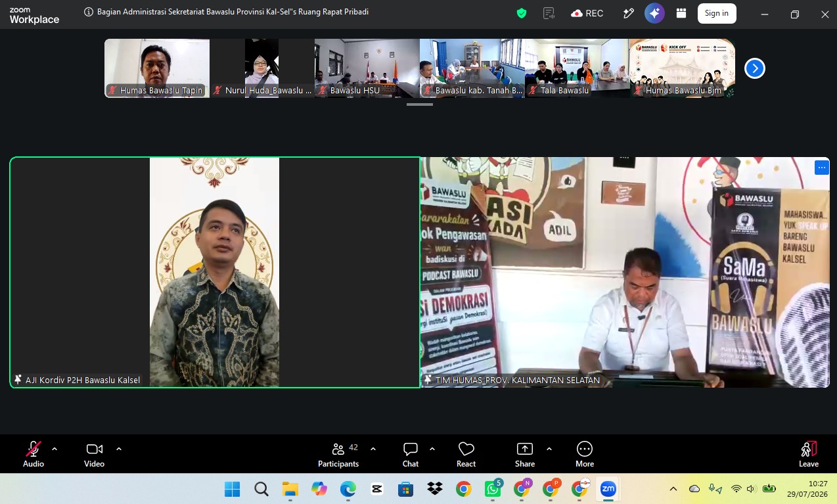The width and height of the screenshot is (837, 504).
Task: Open the notes pencil sparkle icon
Action: pyautogui.click(x=629, y=13)
